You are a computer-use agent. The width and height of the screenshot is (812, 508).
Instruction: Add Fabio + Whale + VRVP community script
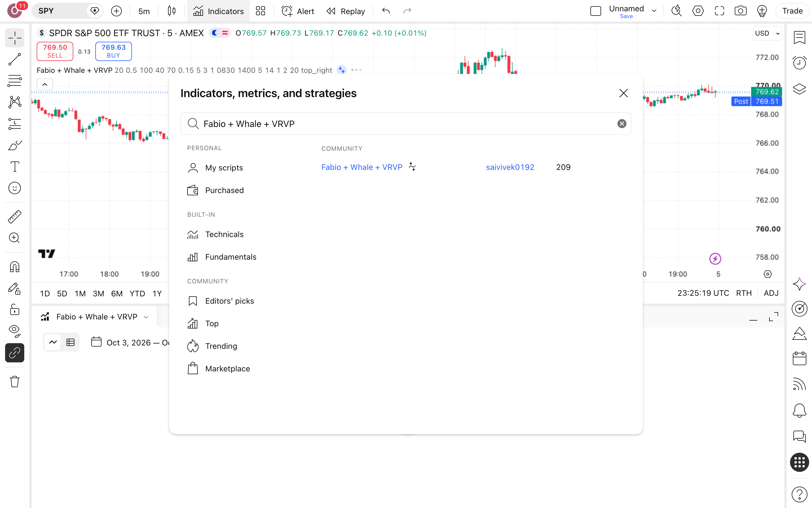[x=362, y=167]
